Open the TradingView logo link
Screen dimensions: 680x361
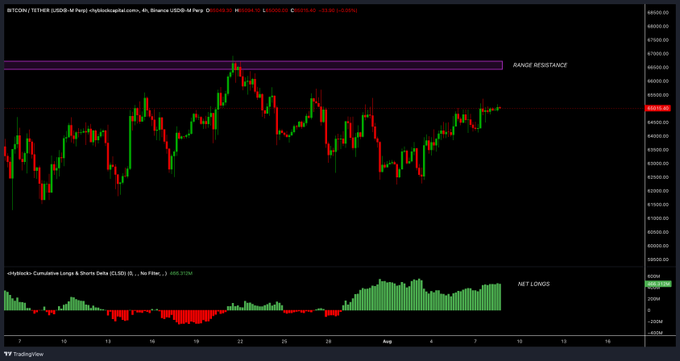pyautogui.click(x=23, y=354)
